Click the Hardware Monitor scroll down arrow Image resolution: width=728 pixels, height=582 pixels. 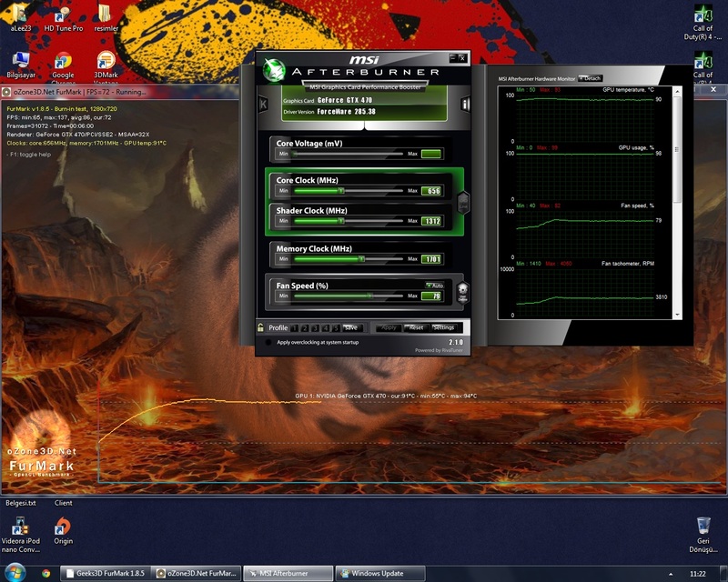(677, 315)
